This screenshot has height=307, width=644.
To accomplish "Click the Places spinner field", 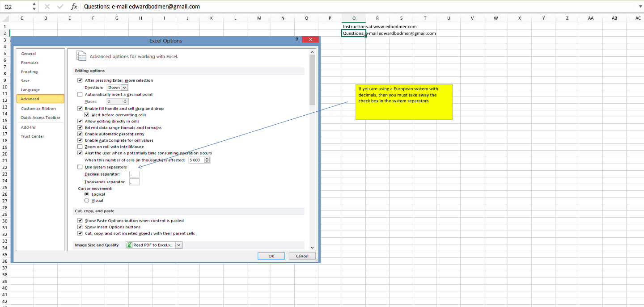I will tap(118, 101).
